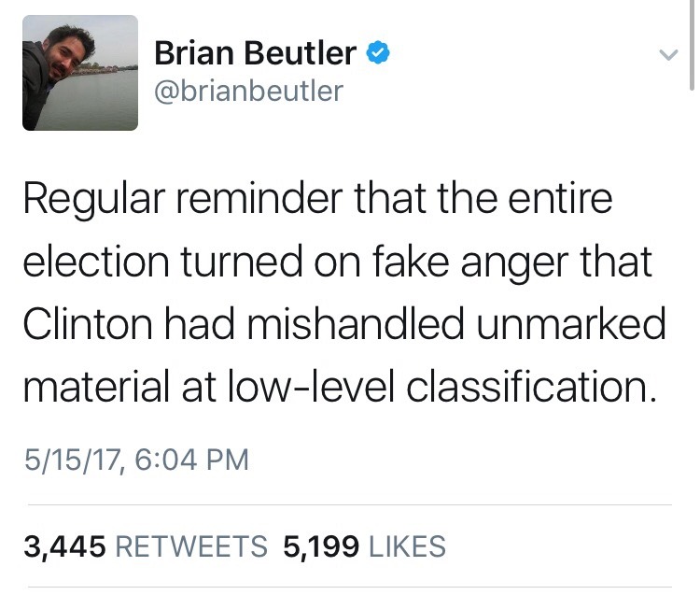Screen dimensions: 700x595
Task: Select the like count "5,199"
Action: pyautogui.click(x=320, y=545)
